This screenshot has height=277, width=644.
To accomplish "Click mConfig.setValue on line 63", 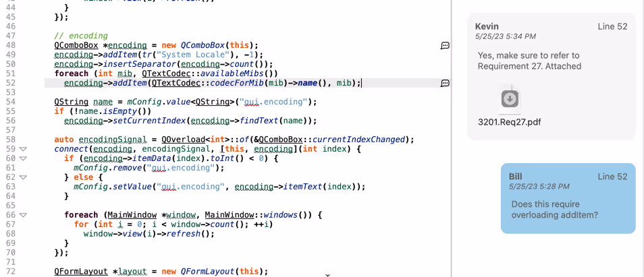I will pyautogui.click(x=113, y=187).
